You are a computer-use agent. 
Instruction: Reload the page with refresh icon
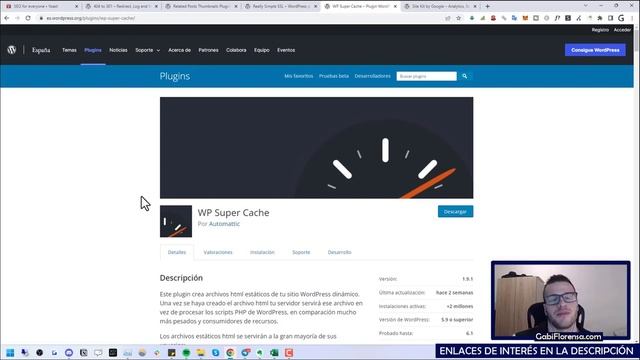point(28,18)
